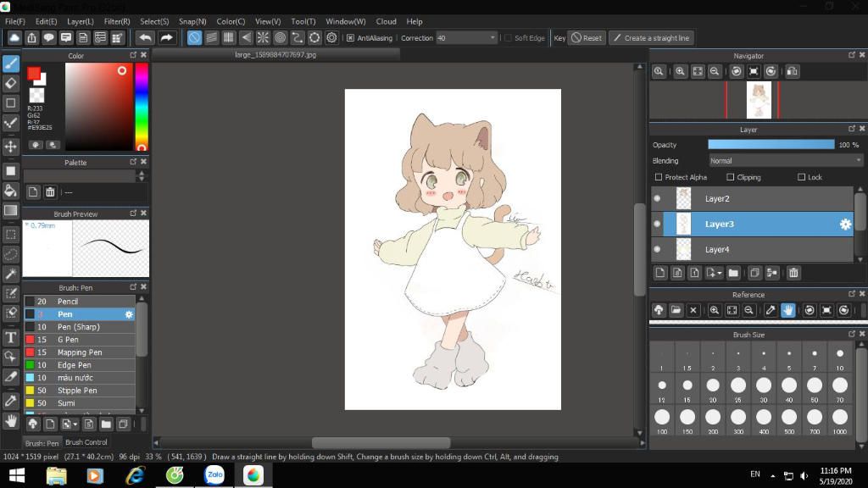Enable the parallel lines snap guide
The image size is (868, 488).
[211, 37]
